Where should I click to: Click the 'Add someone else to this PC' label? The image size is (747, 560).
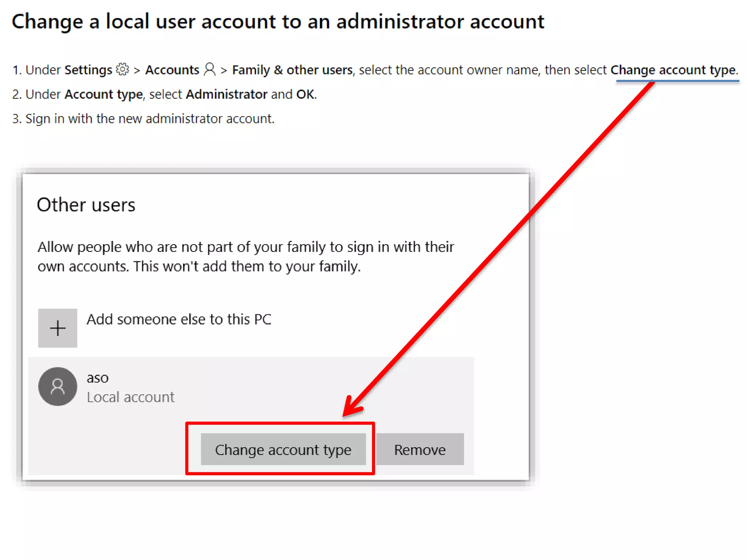tap(179, 319)
